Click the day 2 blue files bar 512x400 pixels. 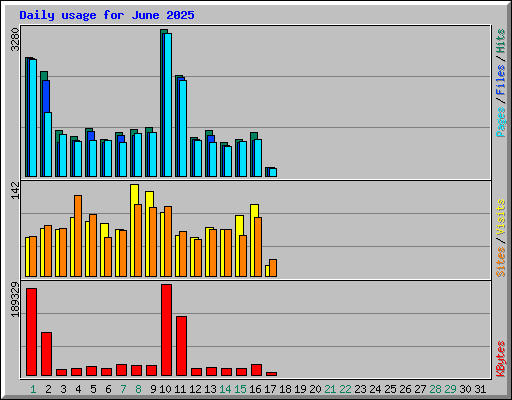pos(46,96)
